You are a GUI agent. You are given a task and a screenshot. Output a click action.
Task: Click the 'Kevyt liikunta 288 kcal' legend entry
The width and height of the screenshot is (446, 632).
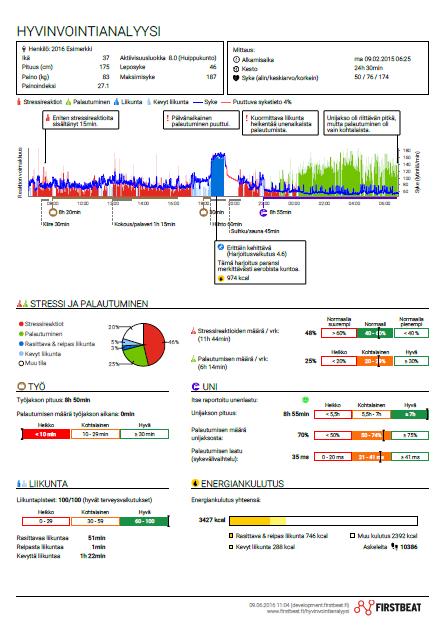(x=262, y=547)
